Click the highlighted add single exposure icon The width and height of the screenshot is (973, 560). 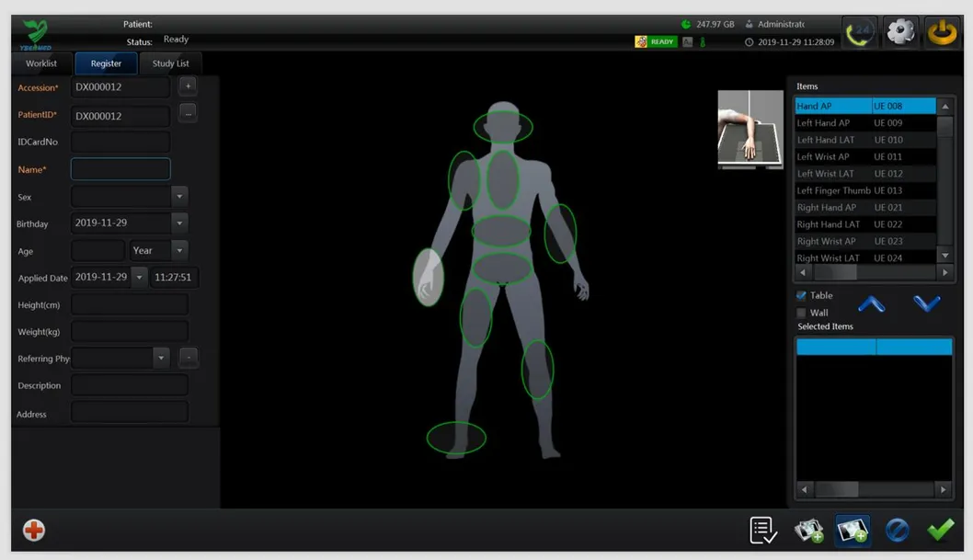coord(851,530)
